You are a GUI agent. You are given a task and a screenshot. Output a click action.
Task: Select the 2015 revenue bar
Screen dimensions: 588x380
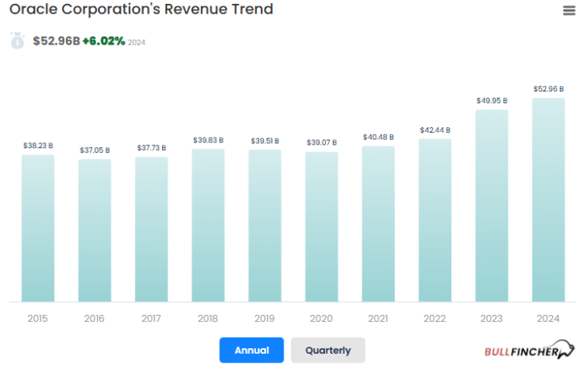[x=38, y=228]
